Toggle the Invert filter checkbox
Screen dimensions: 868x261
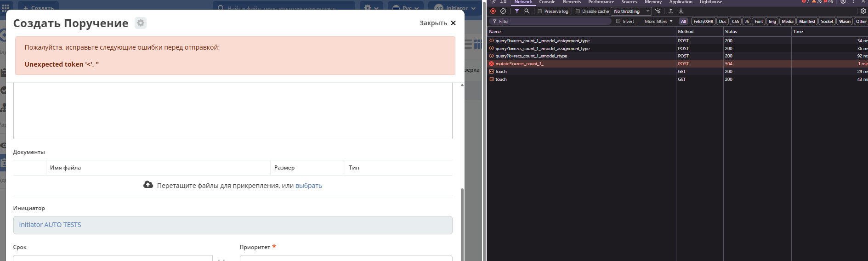click(618, 21)
